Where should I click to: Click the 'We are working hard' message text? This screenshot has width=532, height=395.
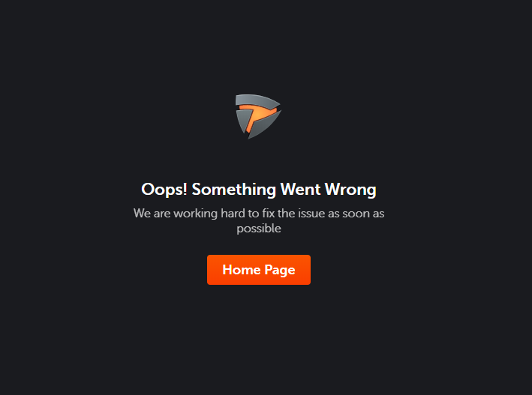259,220
